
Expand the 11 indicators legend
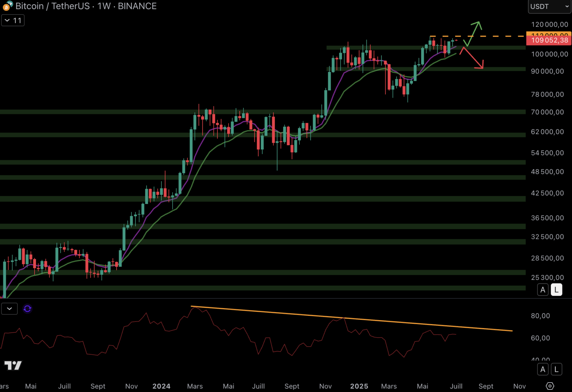[13, 20]
